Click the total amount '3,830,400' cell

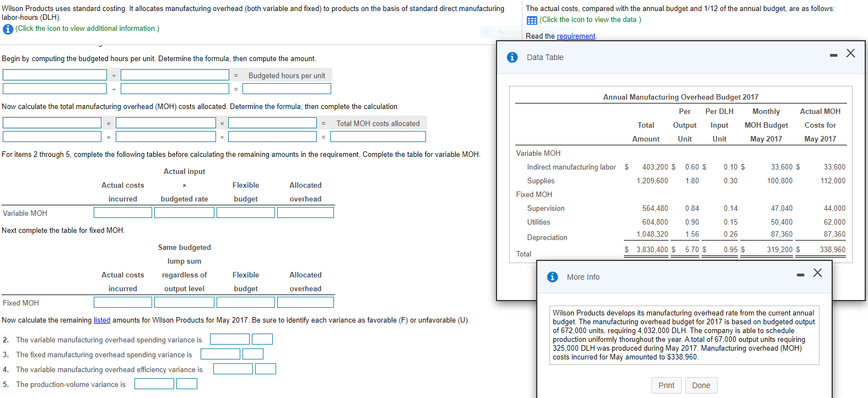(x=652, y=249)
